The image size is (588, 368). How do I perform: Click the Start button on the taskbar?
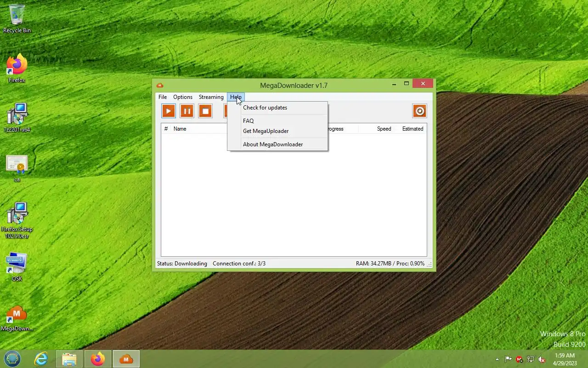point(12,359)
